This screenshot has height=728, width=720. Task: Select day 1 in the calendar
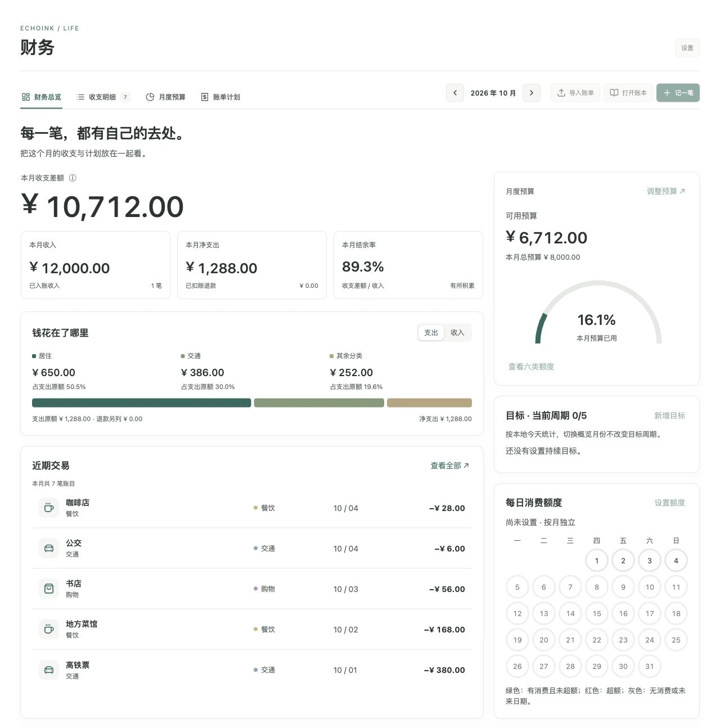click(x=597, y=560)
